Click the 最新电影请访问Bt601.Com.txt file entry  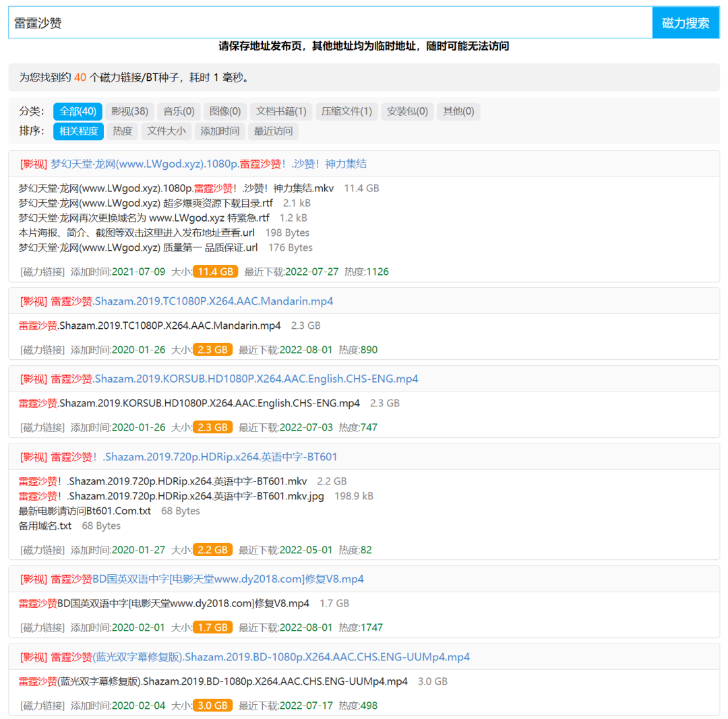coord(84,511)
